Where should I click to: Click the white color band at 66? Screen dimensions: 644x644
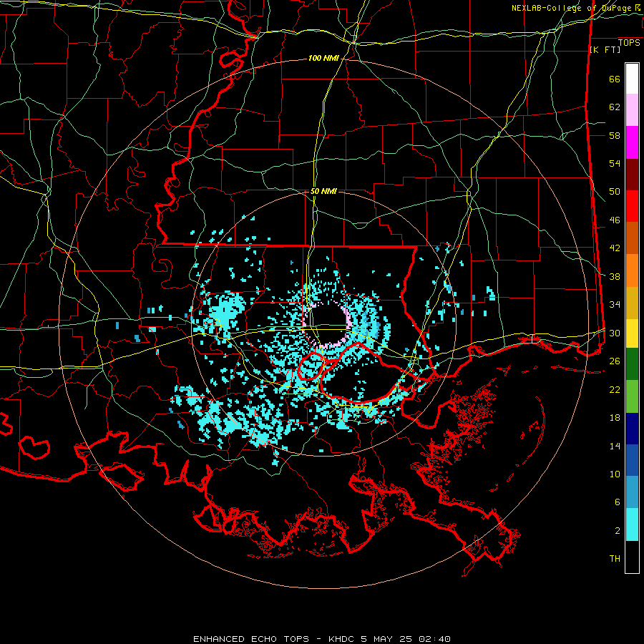[632, 79]
